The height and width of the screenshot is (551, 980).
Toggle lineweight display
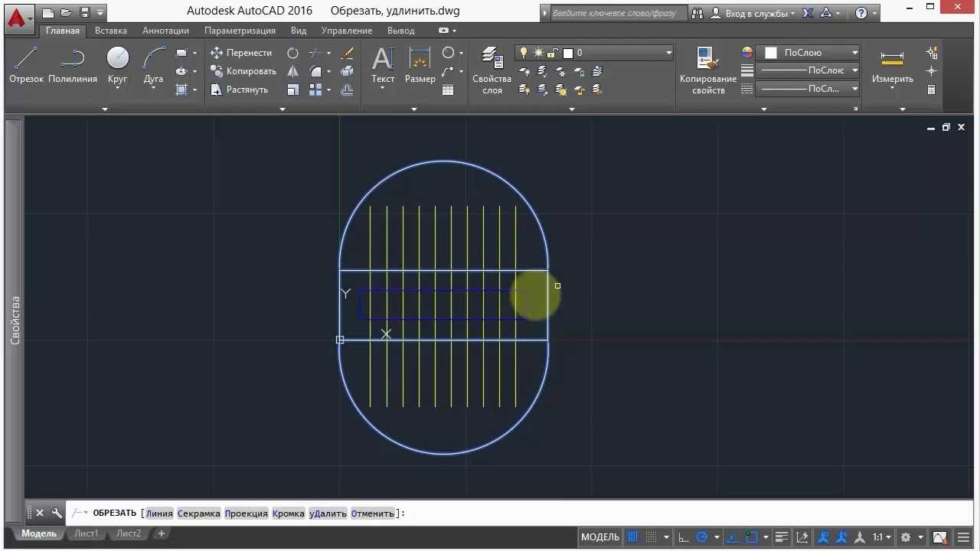click(x=782, y=536)
